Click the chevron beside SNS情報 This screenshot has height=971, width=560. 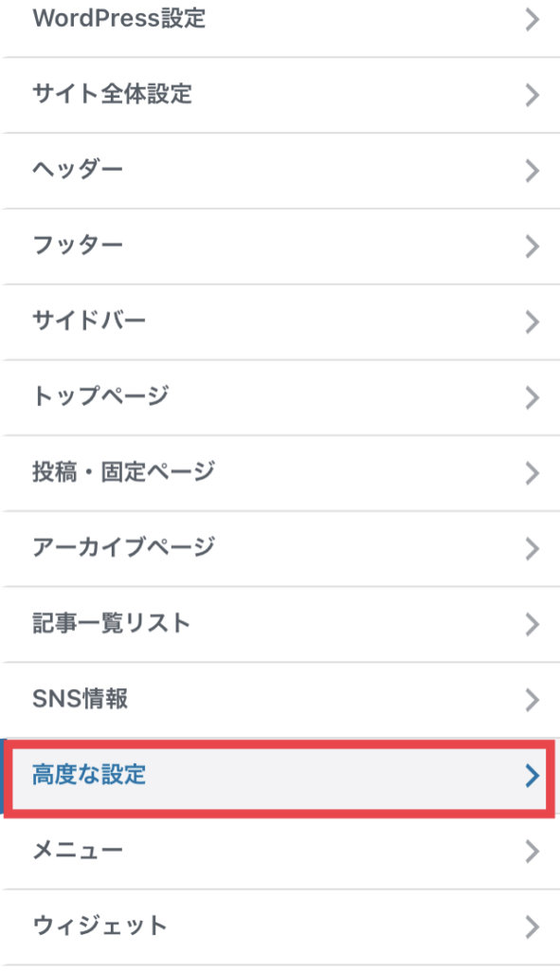(533, 701)
